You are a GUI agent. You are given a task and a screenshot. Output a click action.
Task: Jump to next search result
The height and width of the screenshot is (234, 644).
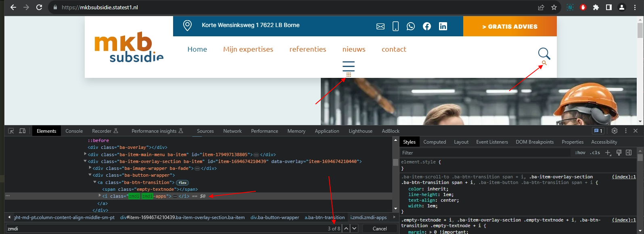pyautogui.click(x=354, y=228)
